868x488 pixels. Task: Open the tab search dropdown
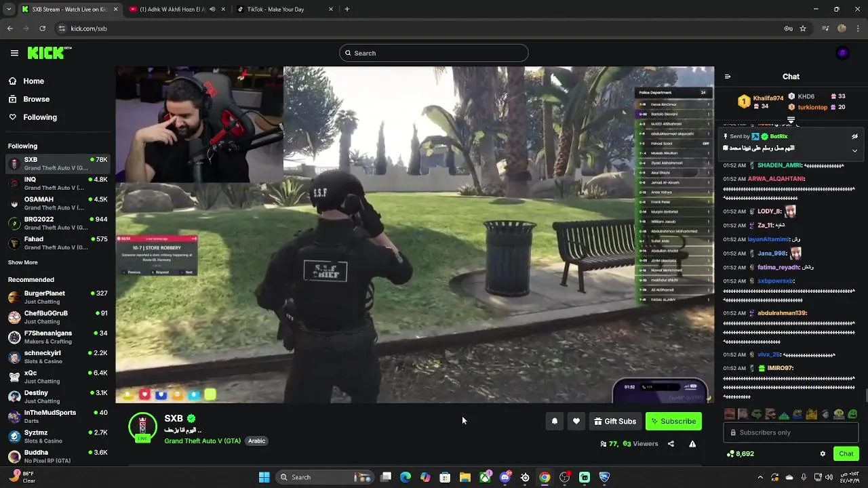click(x=9, y=9)
